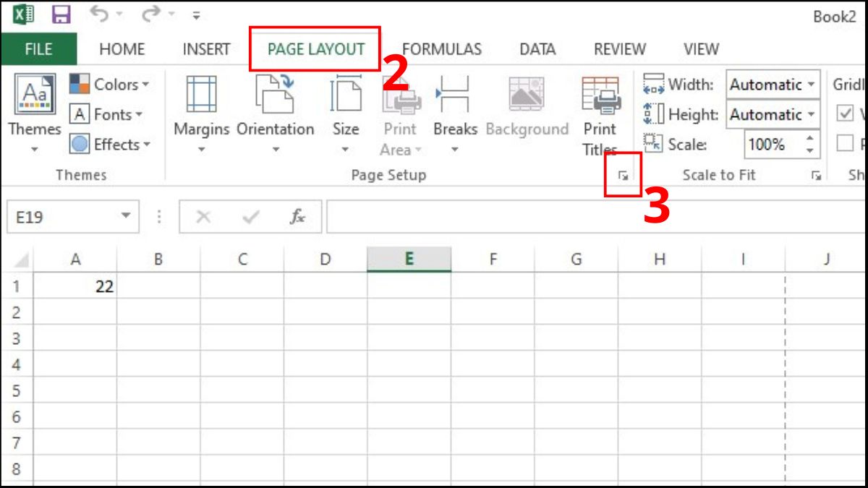This screenshot has height=488, width=868.
Task: Switch to the FORMULAS tab
Action: pos(441,49)
